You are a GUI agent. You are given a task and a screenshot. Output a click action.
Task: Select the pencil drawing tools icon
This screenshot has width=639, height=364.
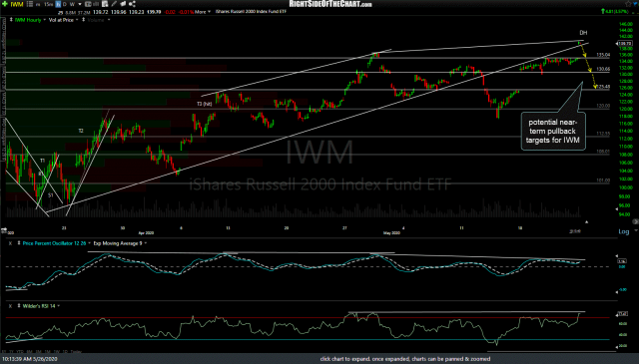[x=114, y=4]
